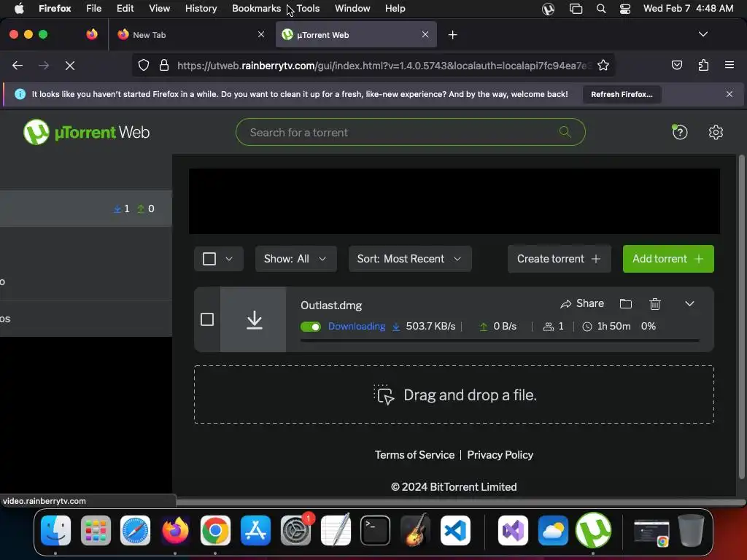Open the Bookmarks menu
Image resolution: width=747 pixels, height=560 pixels.
(256, 8)
